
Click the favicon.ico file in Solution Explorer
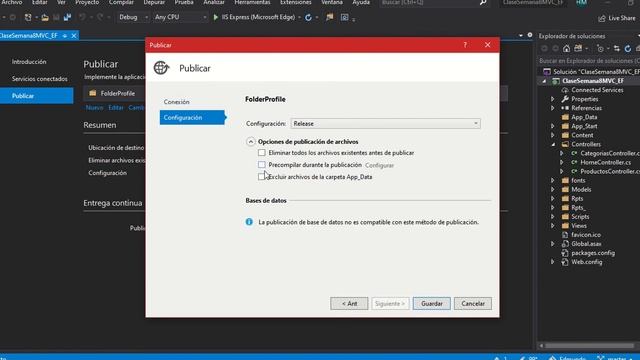[586, 235]
